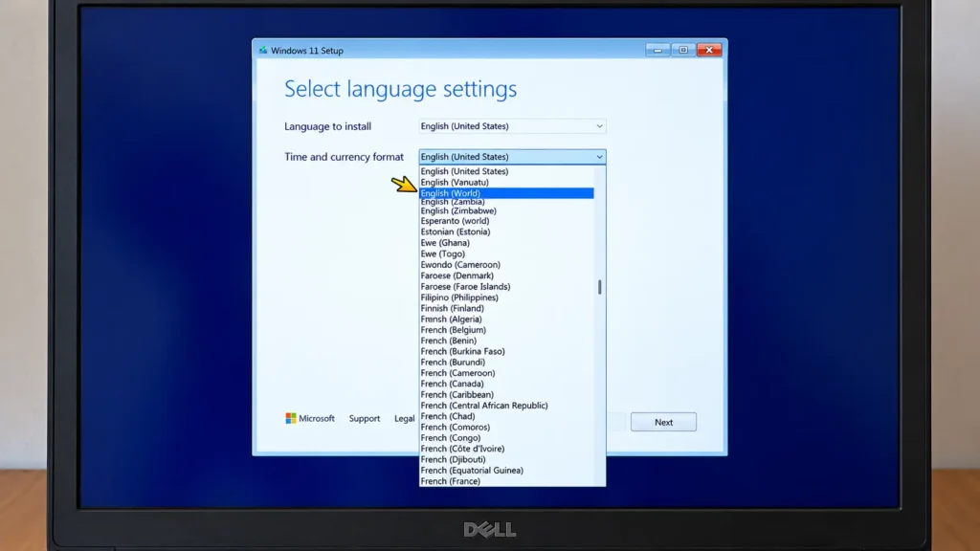Image resolution: width=980 pixels, height=551 pixels.
Task: Pick French (Chad) entry
Action: (506, 416)
